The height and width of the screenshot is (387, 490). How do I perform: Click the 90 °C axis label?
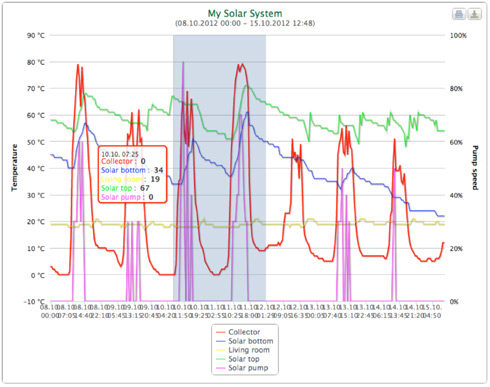(x=36, y=35)
